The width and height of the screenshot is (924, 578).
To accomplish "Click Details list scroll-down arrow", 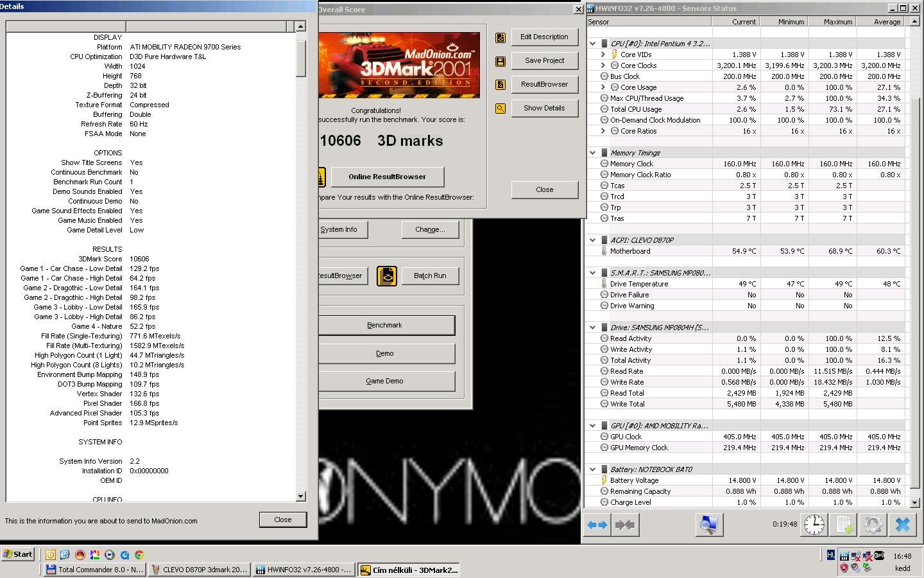I will point(300,496).
